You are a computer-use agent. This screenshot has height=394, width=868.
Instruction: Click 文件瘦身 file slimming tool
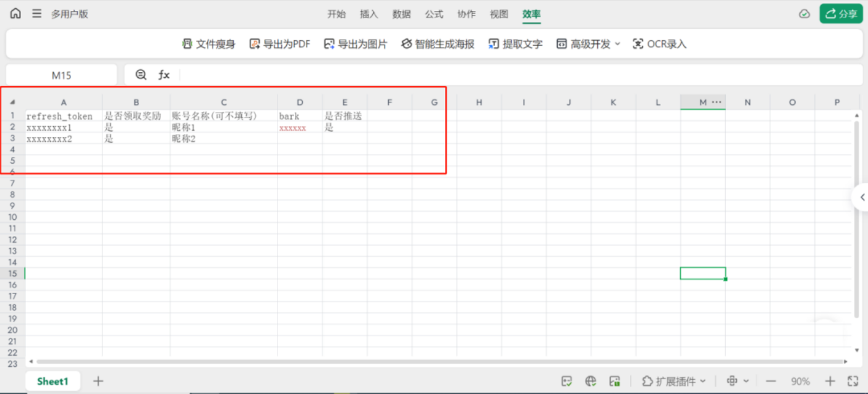(209, 44)
